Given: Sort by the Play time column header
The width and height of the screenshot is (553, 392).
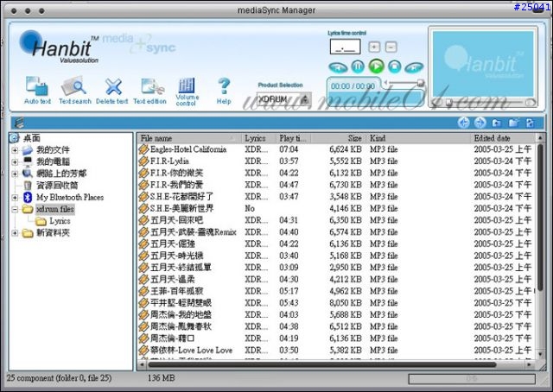Looking at the screenshot, I should 294,138.
